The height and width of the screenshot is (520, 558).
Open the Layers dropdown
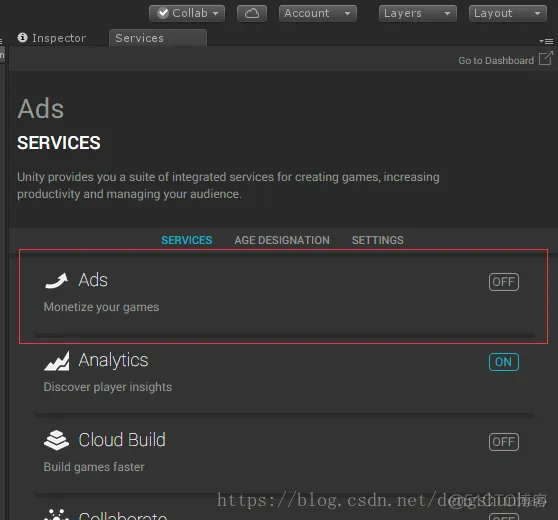(x=418, y=14)
